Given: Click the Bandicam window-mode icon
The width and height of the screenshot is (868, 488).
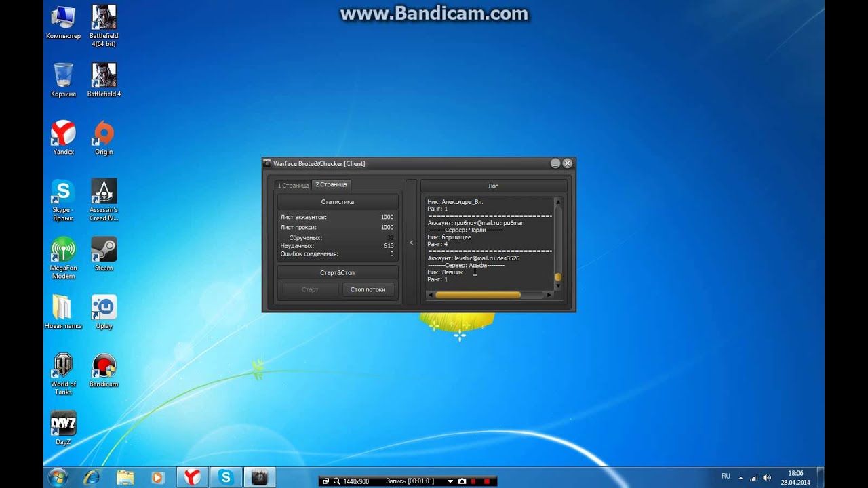Looking at the screenshot, I should tap(325, 481).
